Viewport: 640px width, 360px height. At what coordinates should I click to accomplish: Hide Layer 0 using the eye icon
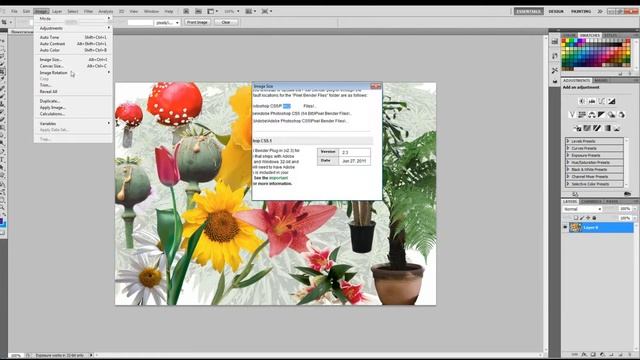pyautogui.click(x=565, y=227)
